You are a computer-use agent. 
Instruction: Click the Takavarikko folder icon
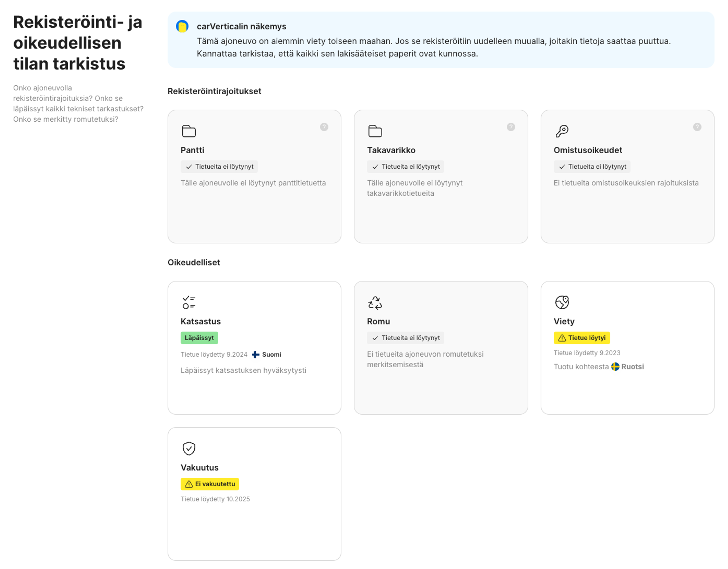(375, 131)
